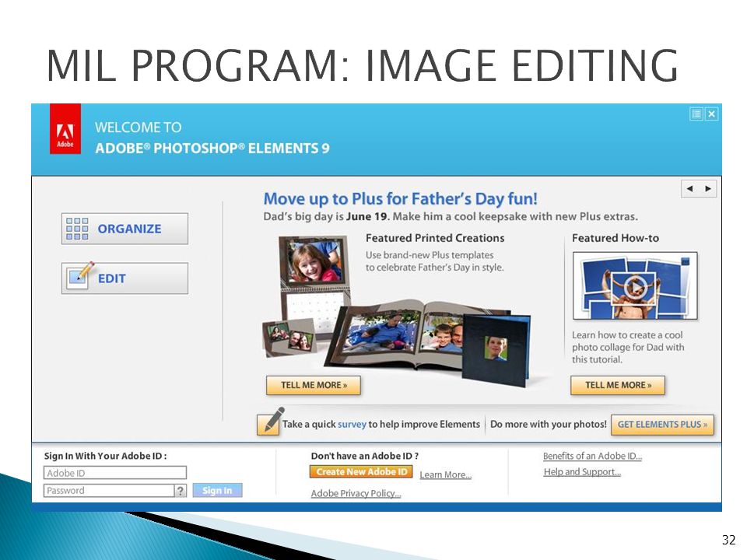The width and height of the screenshot is (747, 560).
Task: Open Adobe Privacy Policy link
Action: coord(356,493)
